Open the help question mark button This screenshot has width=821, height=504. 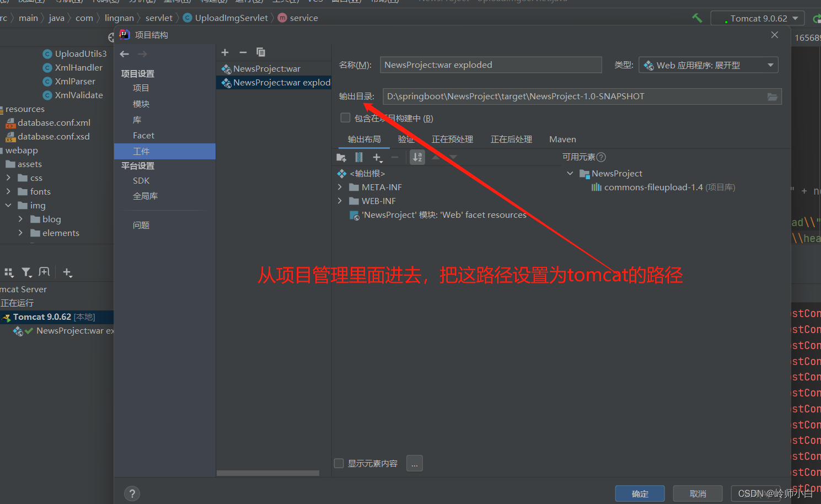(132, 494)
